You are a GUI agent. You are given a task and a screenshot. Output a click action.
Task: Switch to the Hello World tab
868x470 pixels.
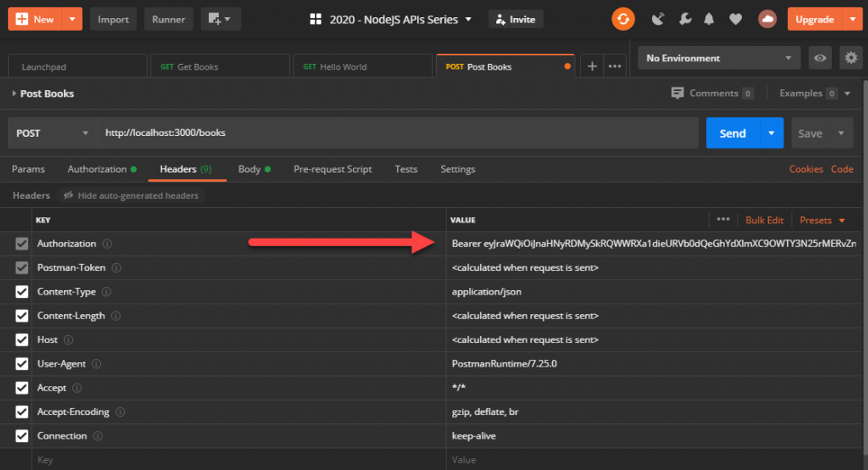point(362,66)
